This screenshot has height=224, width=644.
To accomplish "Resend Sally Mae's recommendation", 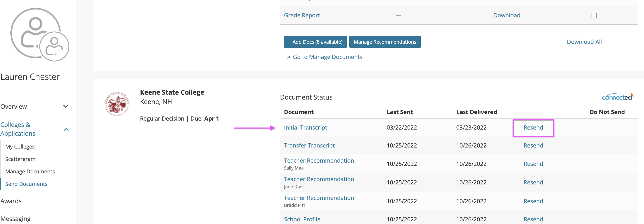I will pyautogui.click(x=533, y=164).
